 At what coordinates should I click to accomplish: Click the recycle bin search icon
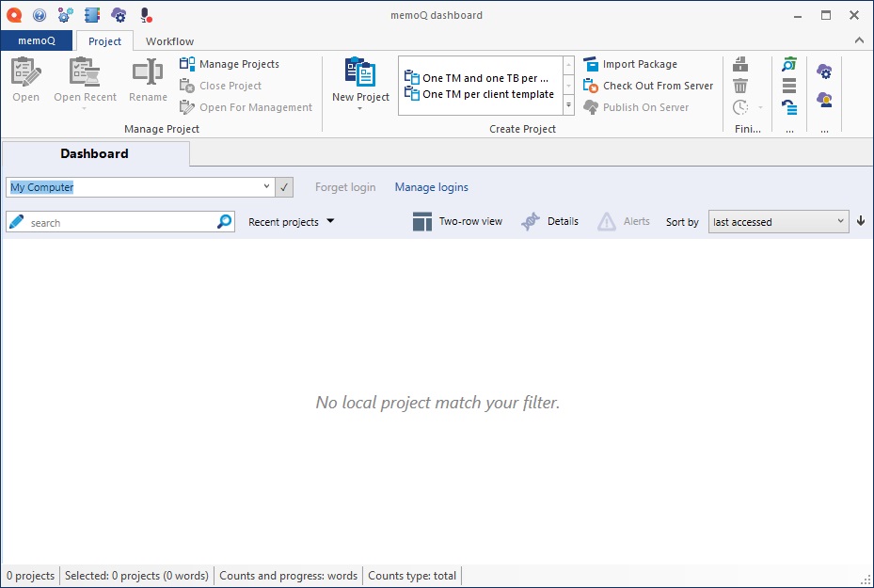tap(789, 64)
